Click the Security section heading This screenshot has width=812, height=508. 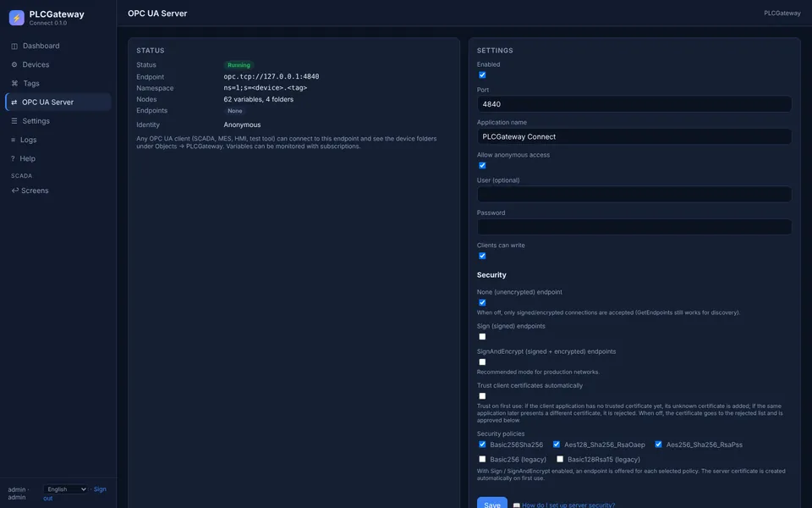pos(491,275)
